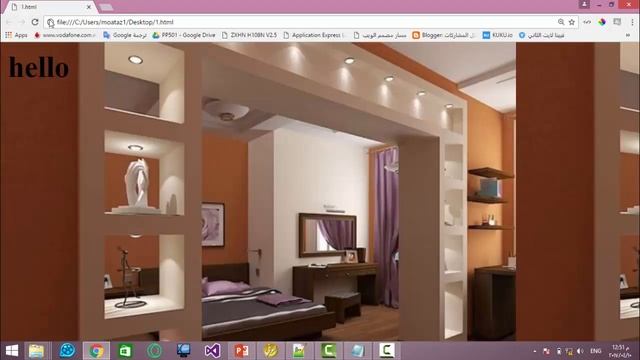The width and height of the screenshot is (640, 360).
Task: Open the image editor icon in taskbar
Action: tap(299, 351)
